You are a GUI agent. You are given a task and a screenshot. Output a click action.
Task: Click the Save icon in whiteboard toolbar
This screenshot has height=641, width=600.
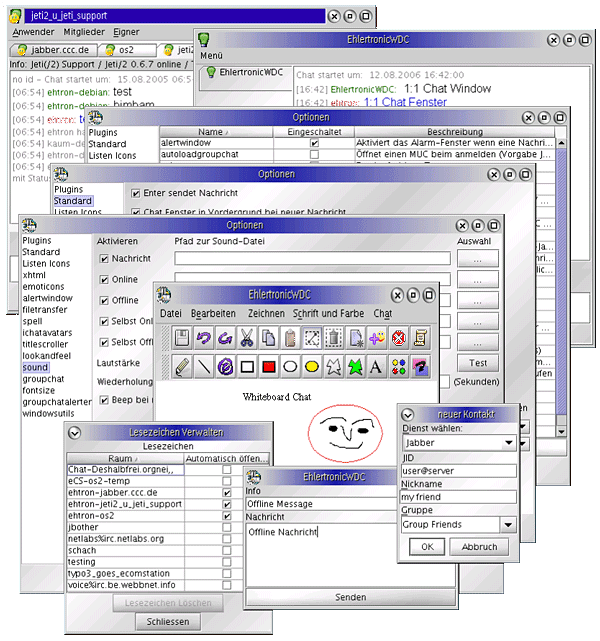coord(182,339)
